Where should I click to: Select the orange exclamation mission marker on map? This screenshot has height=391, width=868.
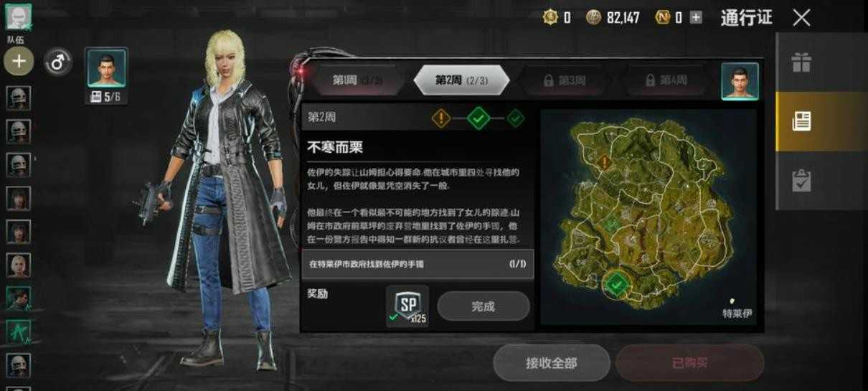click(605, 163)
